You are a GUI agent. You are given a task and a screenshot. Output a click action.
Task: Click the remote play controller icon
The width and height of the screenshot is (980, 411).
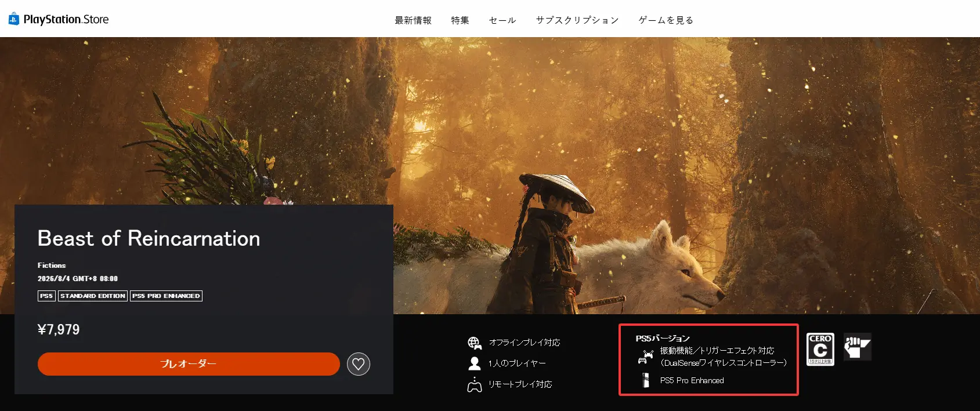[475, 384]
